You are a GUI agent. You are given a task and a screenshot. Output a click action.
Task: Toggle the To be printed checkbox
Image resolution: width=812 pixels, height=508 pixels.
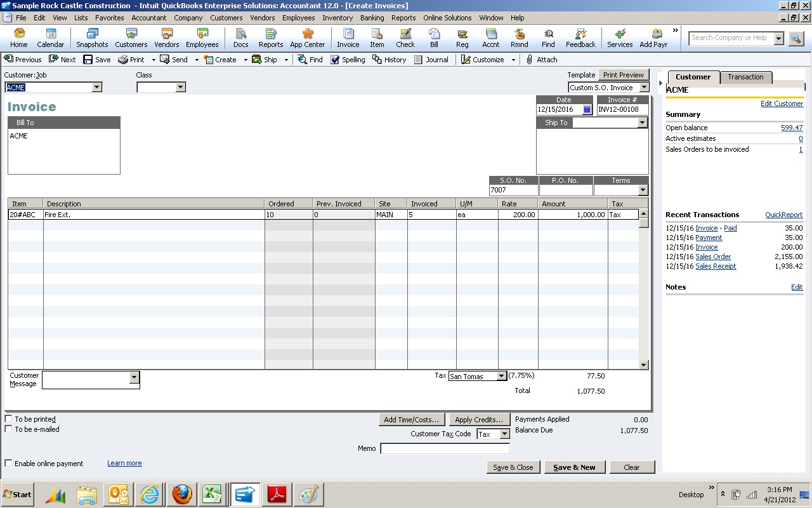(x=8, y=419)
